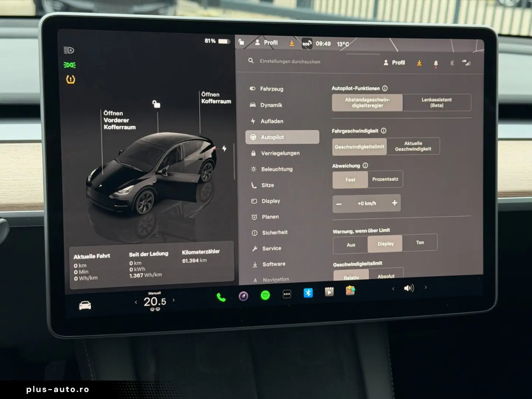Open the Sicherheit settings section
Image resolution: width=532 pixels, height=399 pixels.
(274, 232)
